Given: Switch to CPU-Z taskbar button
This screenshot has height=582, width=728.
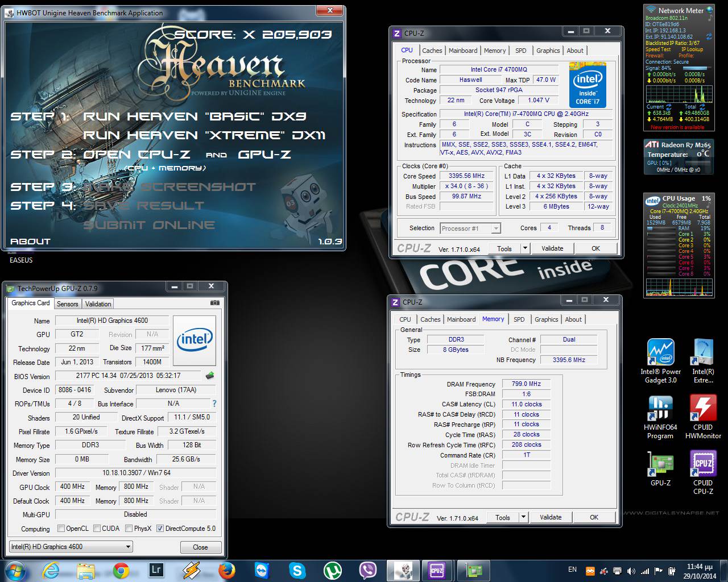Looking at the screenshot, I should pos(437,570).
